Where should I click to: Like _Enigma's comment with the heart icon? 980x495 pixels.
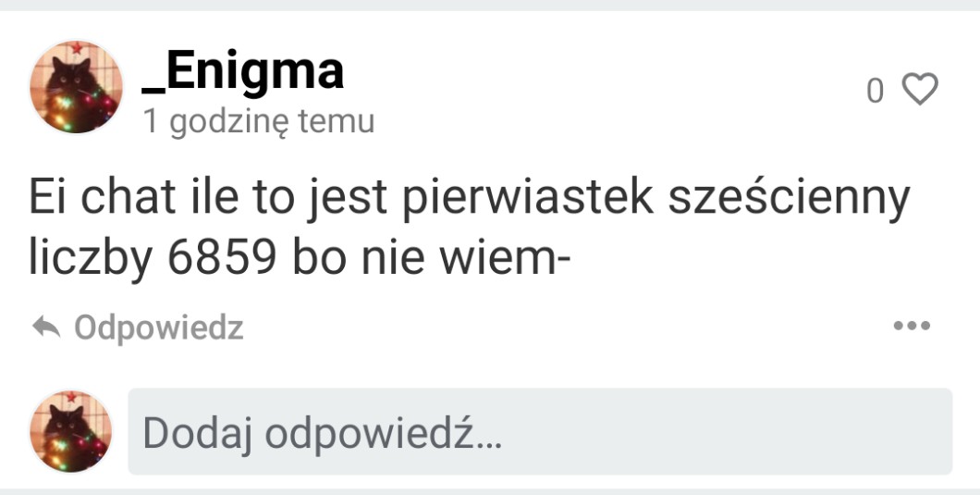[x=920, y=90]
